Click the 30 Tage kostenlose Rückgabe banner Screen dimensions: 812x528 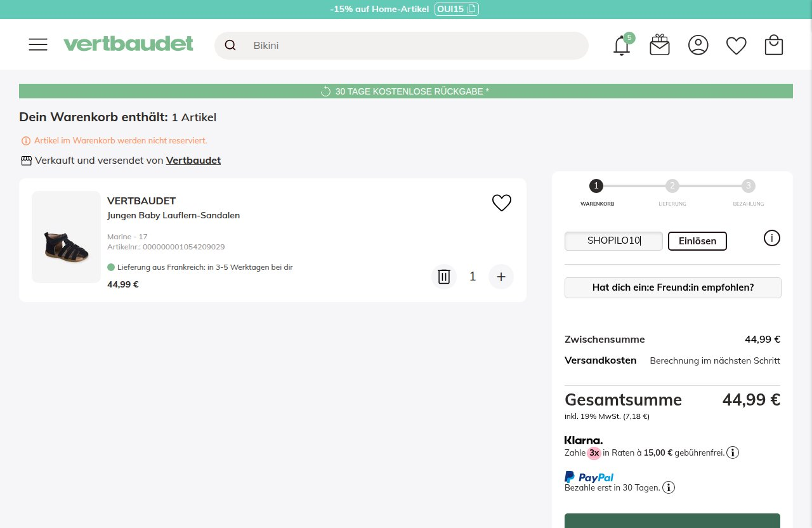click(406, 91)
